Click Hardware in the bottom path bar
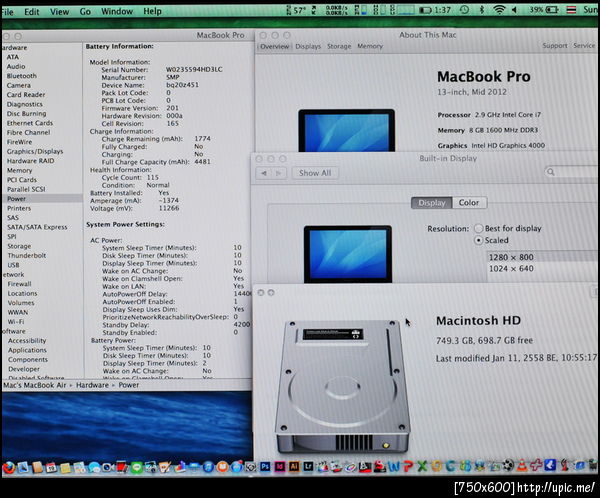 point(92,385)
